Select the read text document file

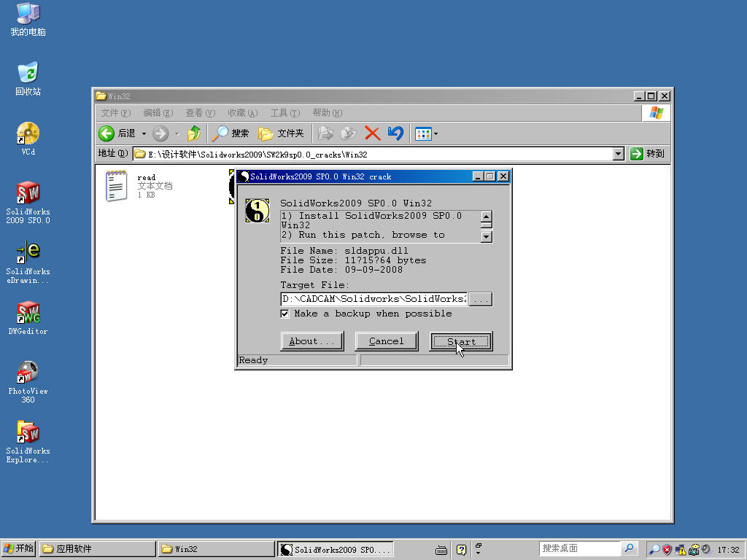(138, 186)
